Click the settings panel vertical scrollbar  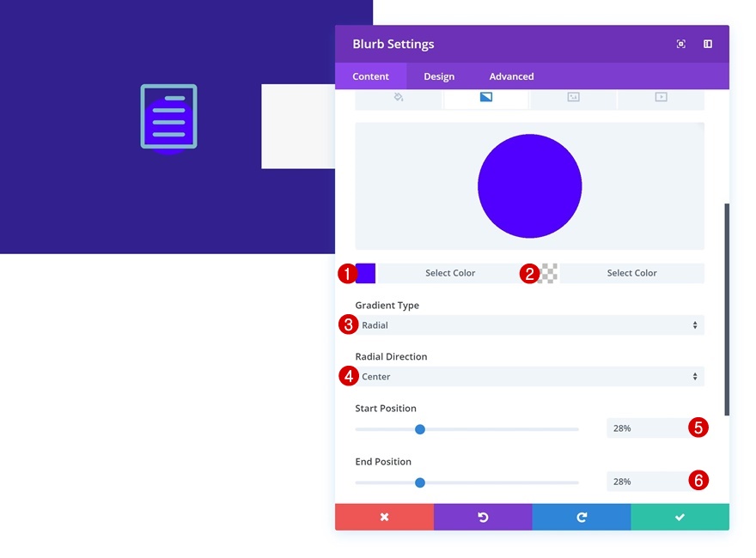click(727, 309)
